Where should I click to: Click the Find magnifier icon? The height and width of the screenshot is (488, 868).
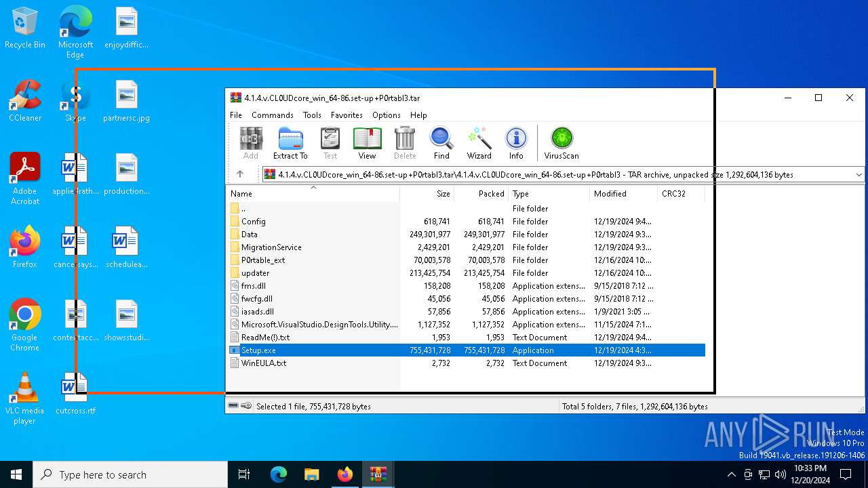[x=441, y=143]
